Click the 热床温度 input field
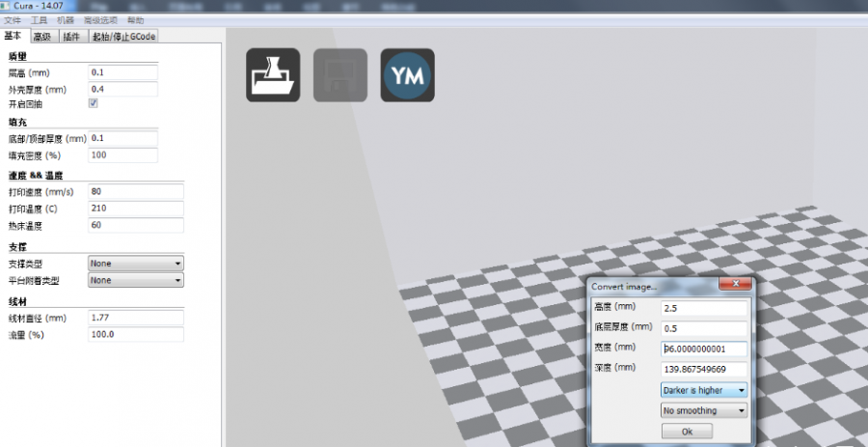The height and width of the screenshot is (447, 868). click(x=136, y=226)
